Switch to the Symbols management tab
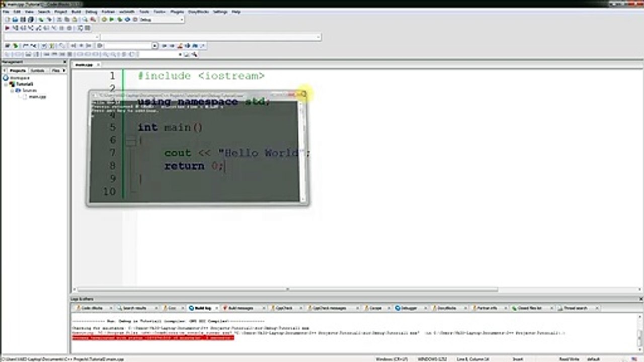 pyautogui.click(x=38, y=70)
